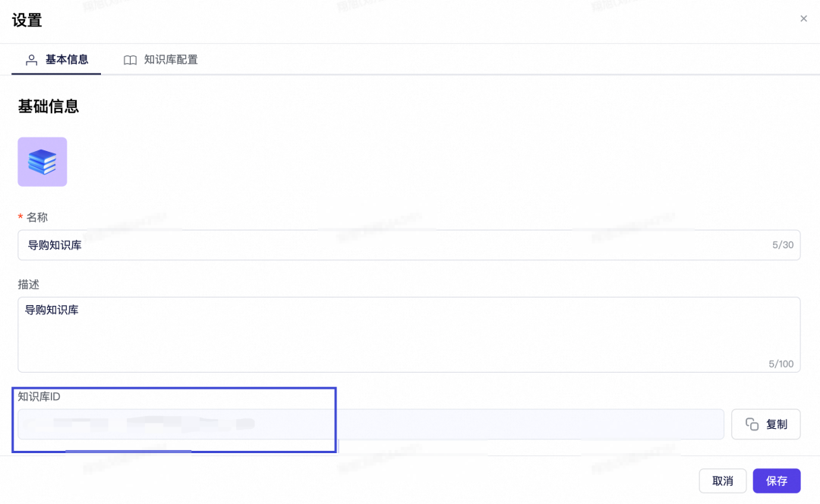Viewport: 820px width, 504px height.
Task: Click the close × icon of the dialog
Action: click(803, 18)
